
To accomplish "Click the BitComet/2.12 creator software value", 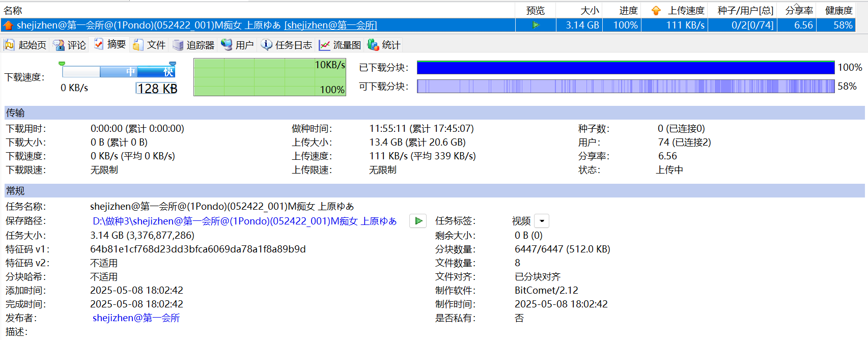I will tap(546, 291).
